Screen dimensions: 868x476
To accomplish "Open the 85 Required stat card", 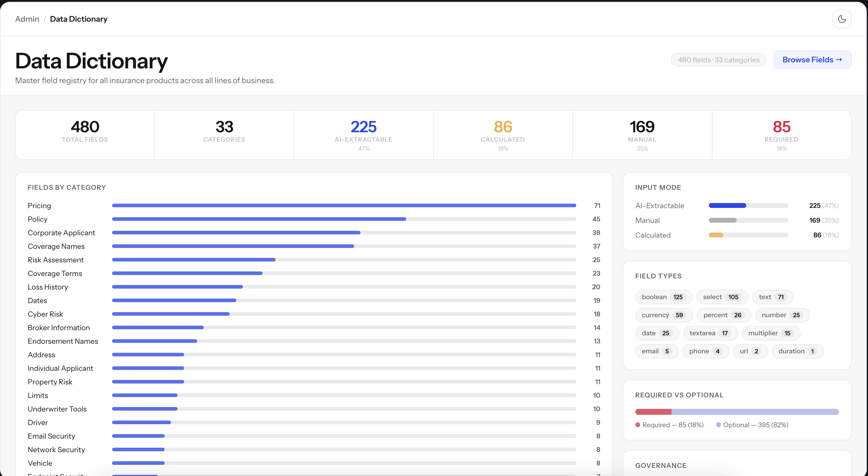I will [782, 135].
